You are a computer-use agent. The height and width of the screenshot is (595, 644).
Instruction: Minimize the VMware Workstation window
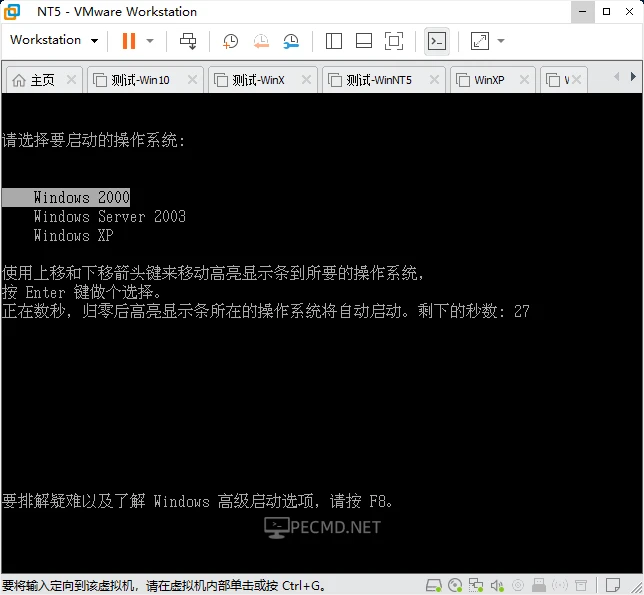(x=582, y=11)
